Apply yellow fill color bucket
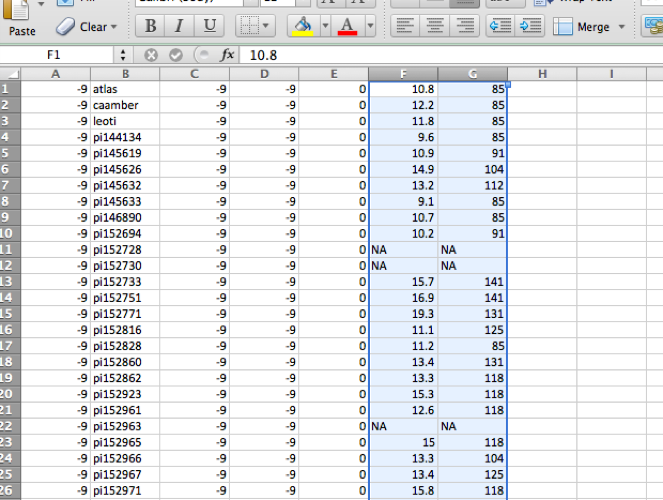 [x=303, y=26]
